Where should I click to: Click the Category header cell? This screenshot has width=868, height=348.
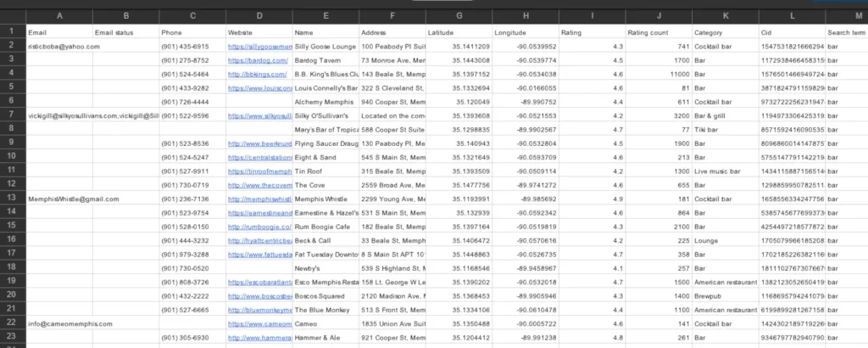(x=726, y=33)
